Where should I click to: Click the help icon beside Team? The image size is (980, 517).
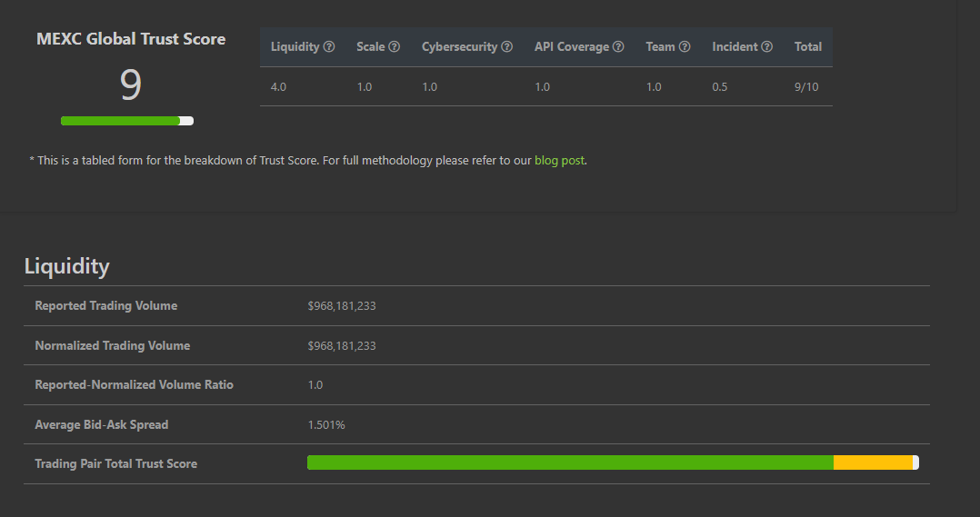(x=685, y=47)
